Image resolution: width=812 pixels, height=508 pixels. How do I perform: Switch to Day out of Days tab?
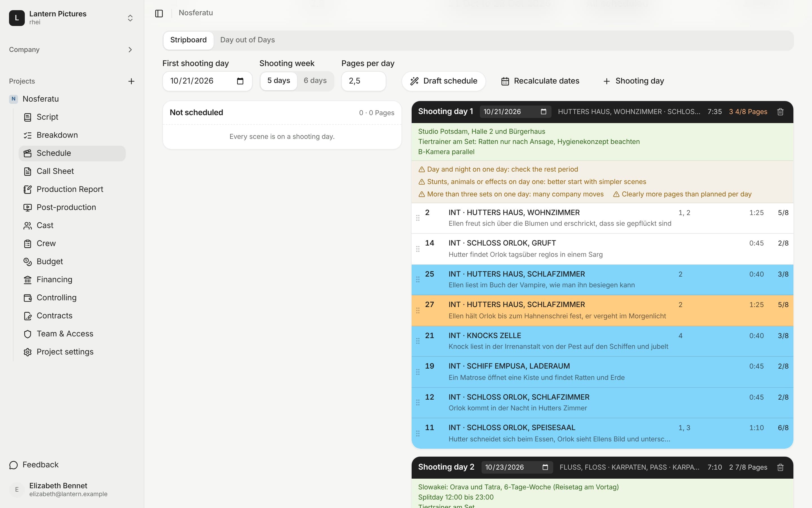click(247, 40)
